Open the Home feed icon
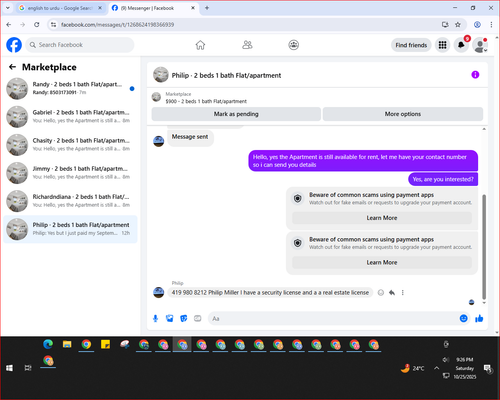This screenshot has height=400, width=500. tap(200, 45)
